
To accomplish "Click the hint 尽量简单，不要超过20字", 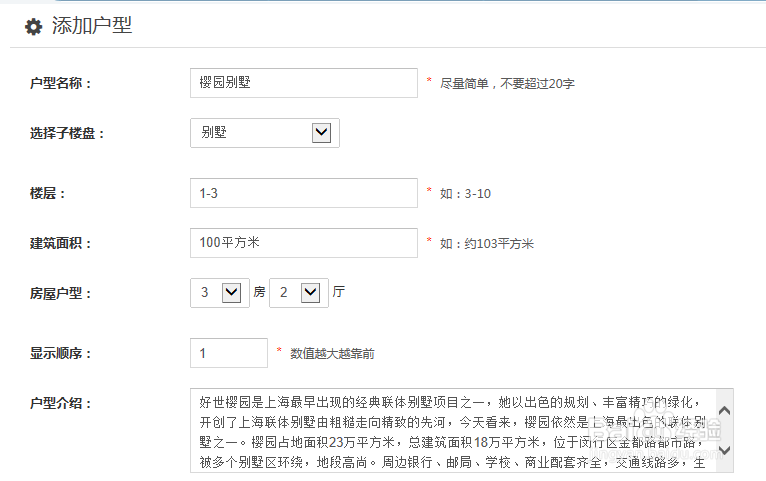I will (507, 84).
